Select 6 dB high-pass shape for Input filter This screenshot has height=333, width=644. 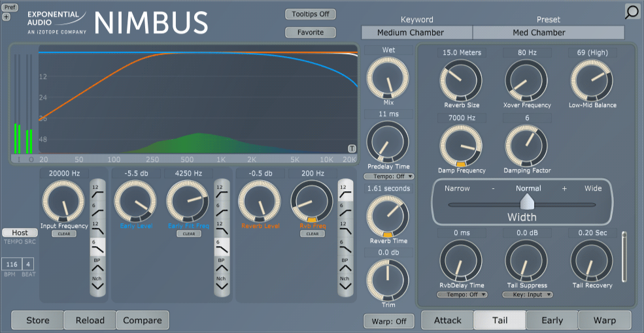(98, 208)
